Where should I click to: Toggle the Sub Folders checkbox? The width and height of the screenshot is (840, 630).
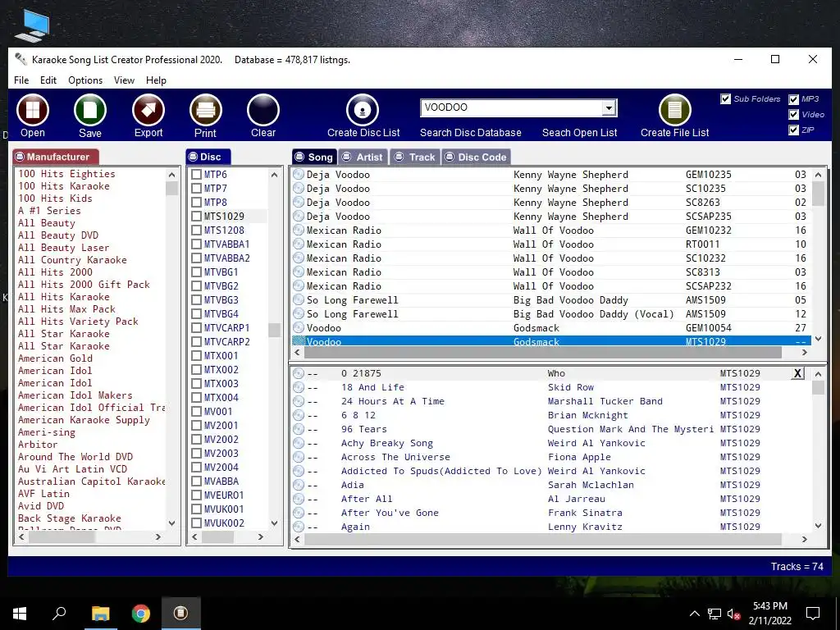click(x=725, y=99)
